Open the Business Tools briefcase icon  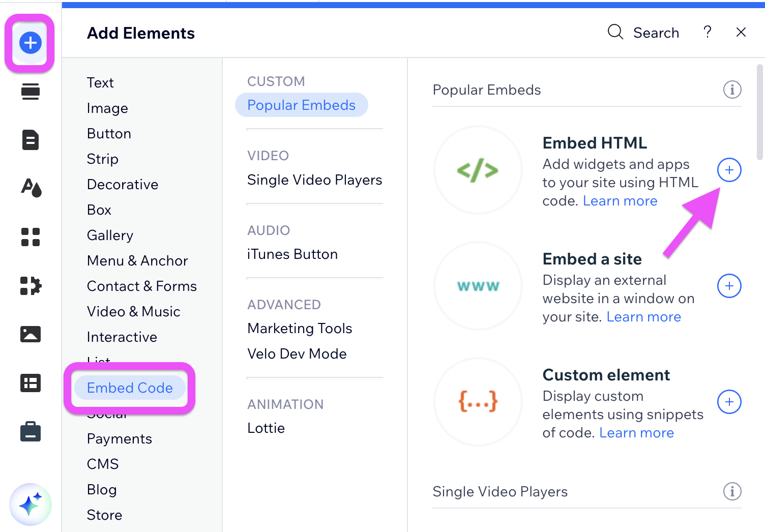(x=30, y=431)
